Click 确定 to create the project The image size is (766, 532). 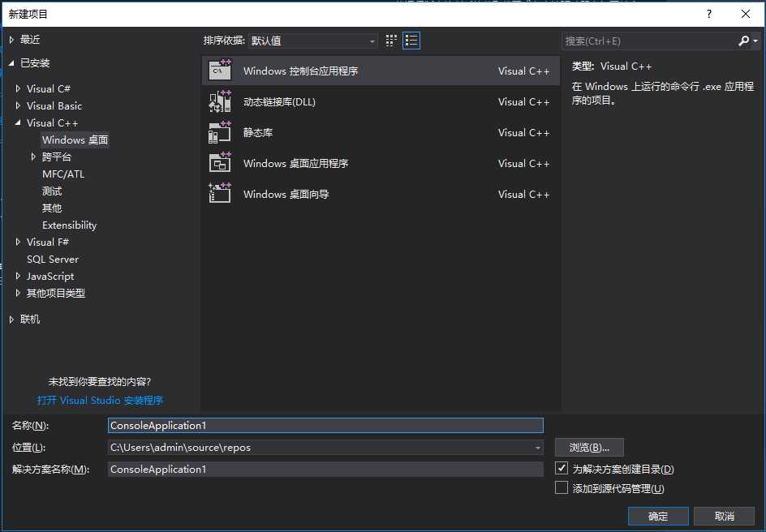coord(658,516)
